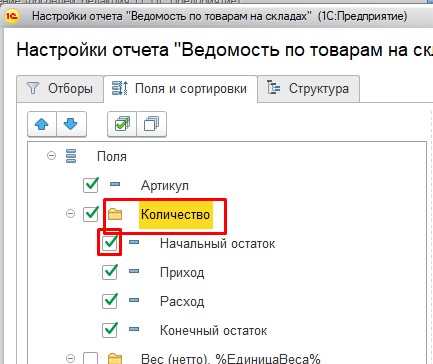This screenshot has width=433, height=364.
Task: Click the Настройки отчета heading
Action: (x=225, y=50)
